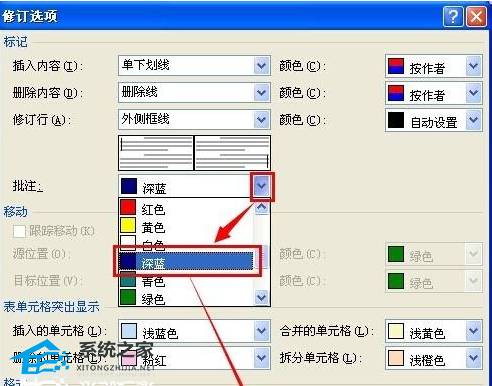Click the 插入内容(I) label
This screenshot has width=492, height=386.
48,65
